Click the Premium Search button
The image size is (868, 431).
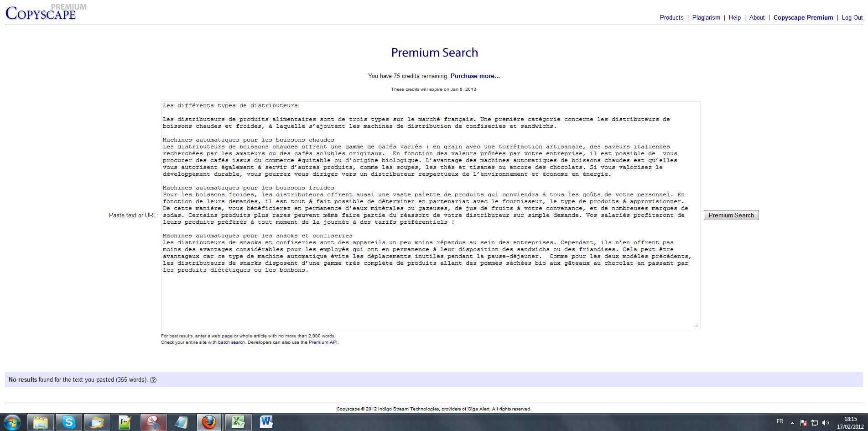tap(731, 215)
